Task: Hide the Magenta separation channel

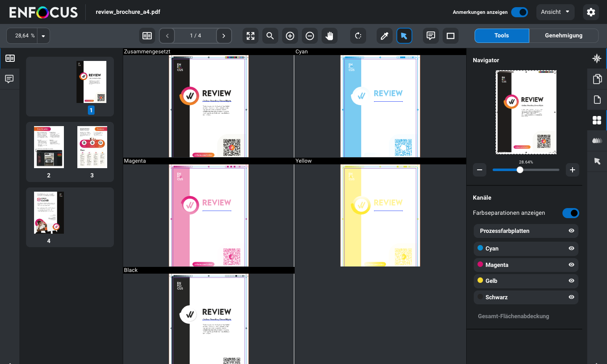Action: tap(571, 265)
